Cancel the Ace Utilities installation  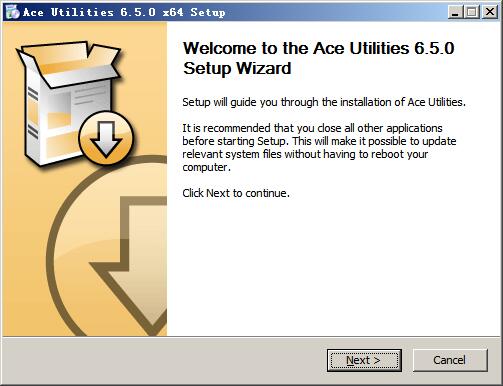tap(450, 360)
